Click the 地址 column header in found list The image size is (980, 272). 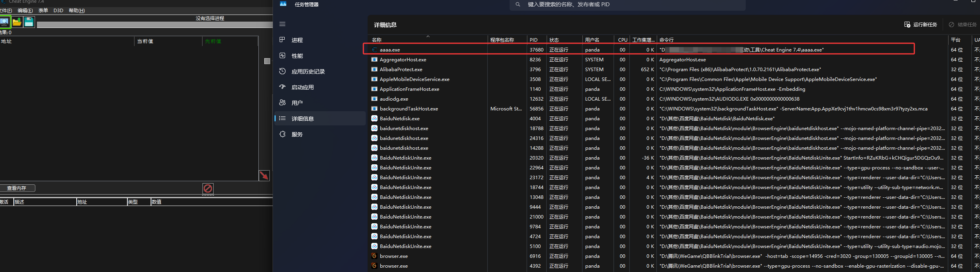pos(67,41)
